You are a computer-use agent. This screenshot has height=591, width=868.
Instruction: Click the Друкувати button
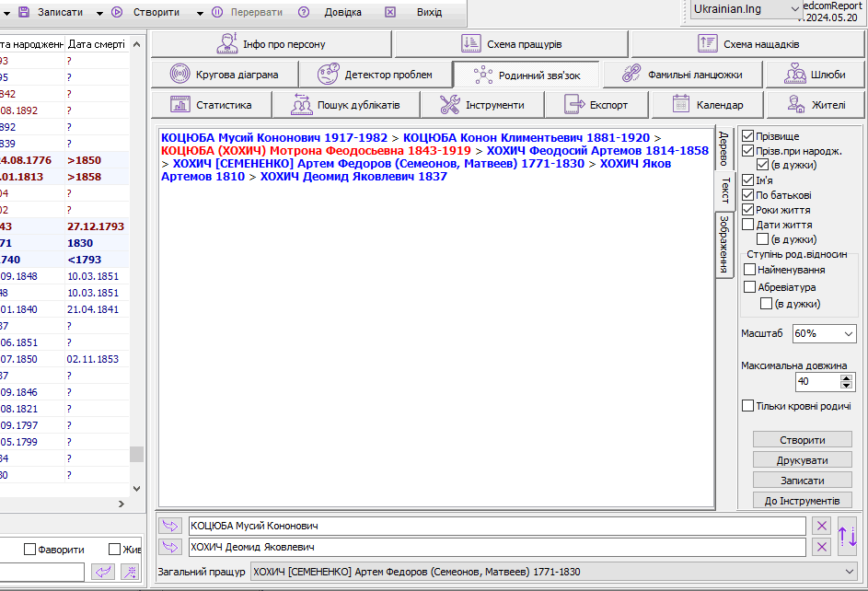[802, 459]
